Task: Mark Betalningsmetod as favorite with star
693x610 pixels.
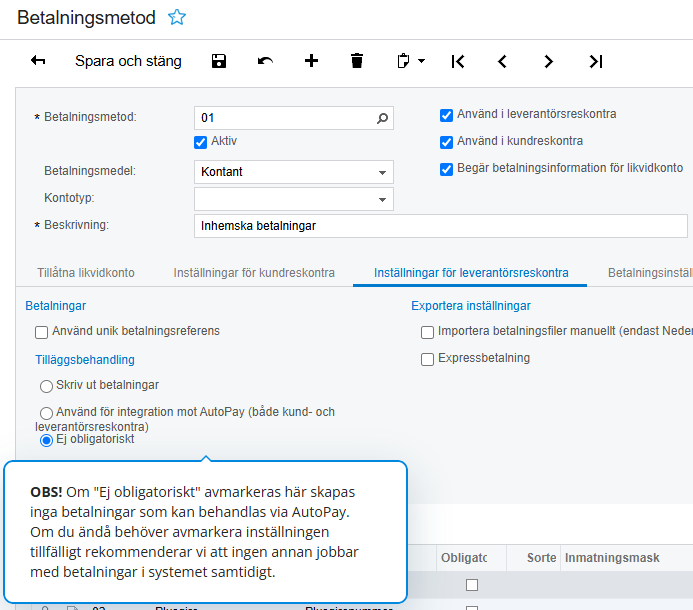Action: 177,17
